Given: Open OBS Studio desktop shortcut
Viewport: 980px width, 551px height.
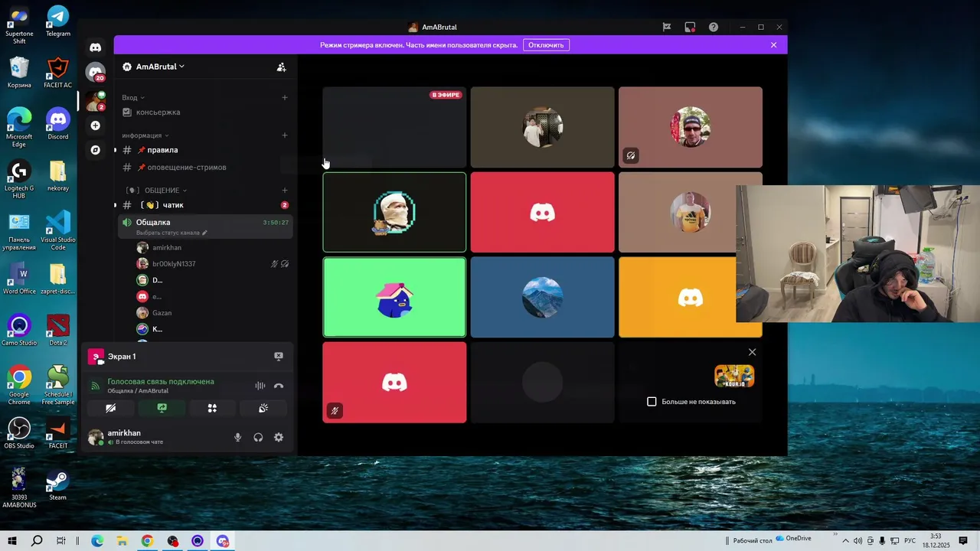Looking at the screenshot, I should 19,432.
